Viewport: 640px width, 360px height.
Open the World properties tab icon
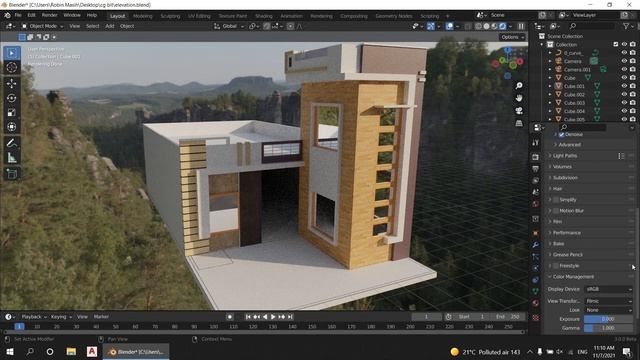coord(536,203)
